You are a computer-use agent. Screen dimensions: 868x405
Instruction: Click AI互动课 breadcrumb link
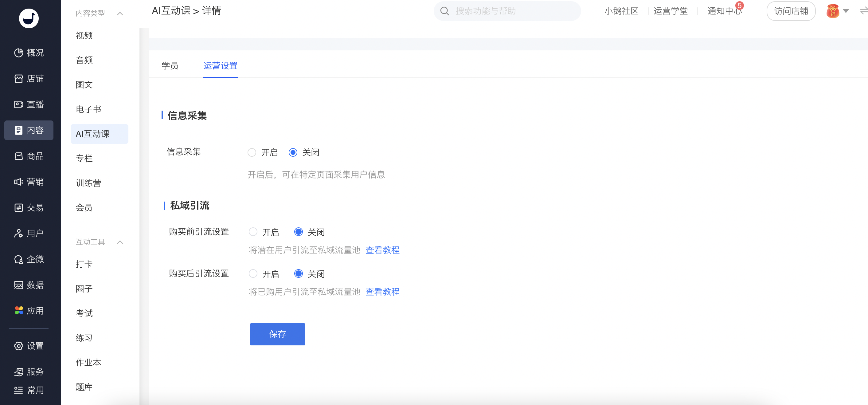(x=171, y=11)
